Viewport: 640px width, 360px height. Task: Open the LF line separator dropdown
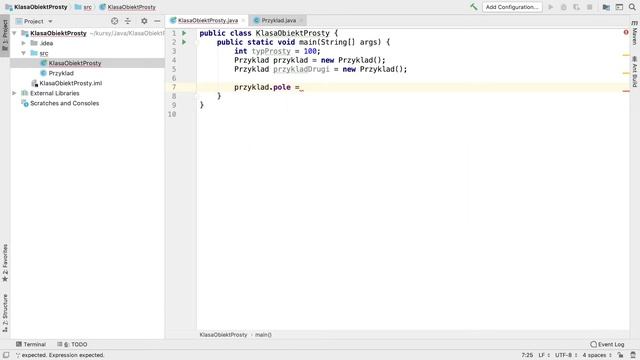tap(544, 355)
